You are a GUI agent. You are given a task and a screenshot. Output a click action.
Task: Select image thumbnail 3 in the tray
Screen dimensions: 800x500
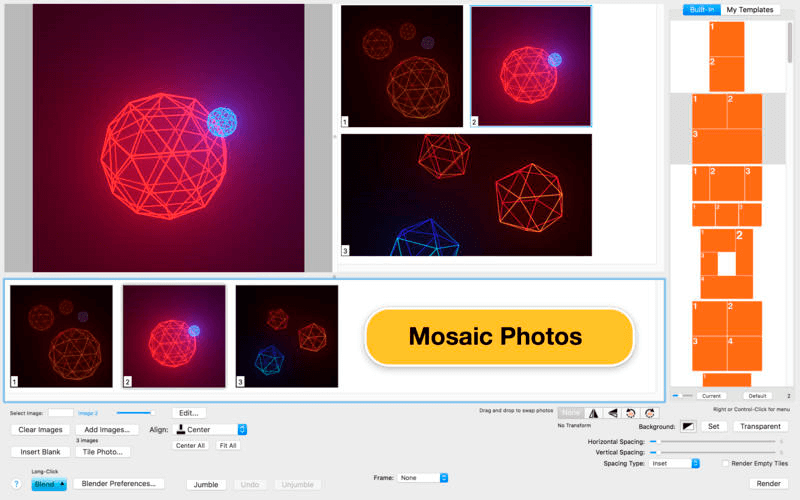(287, 336)
